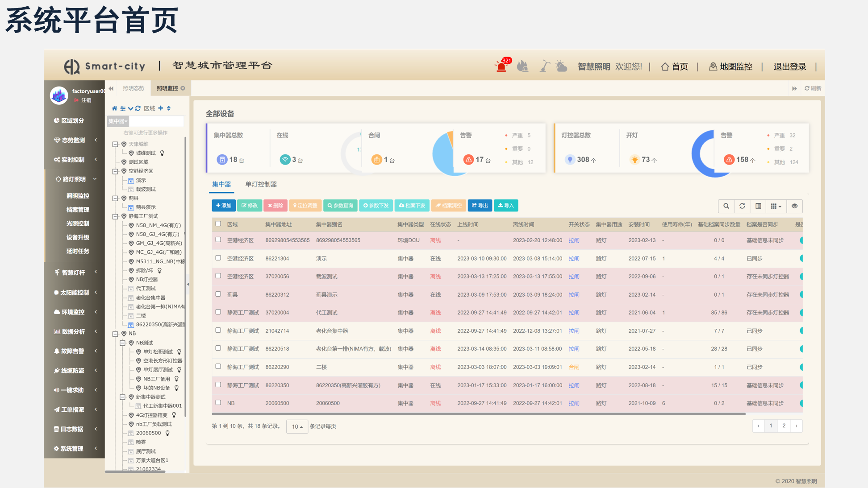Collapse tabs with left double-arrow icon
The width and height of the screenshot is (868, 488).
pos(111,88)
